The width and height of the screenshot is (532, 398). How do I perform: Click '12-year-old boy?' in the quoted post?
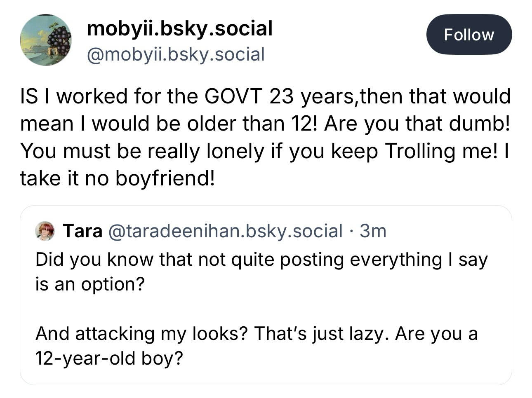[x=109, y=358]
